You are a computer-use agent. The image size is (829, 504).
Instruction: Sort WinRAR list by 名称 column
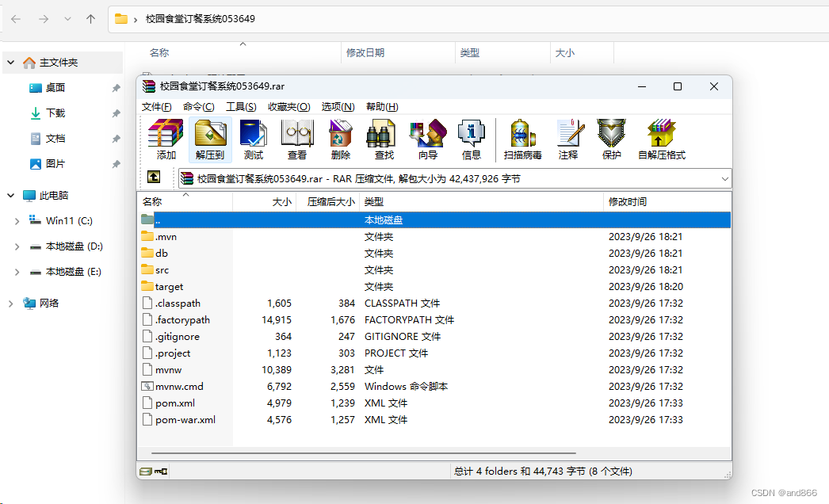pyautogui.click(x=185, y=201)
